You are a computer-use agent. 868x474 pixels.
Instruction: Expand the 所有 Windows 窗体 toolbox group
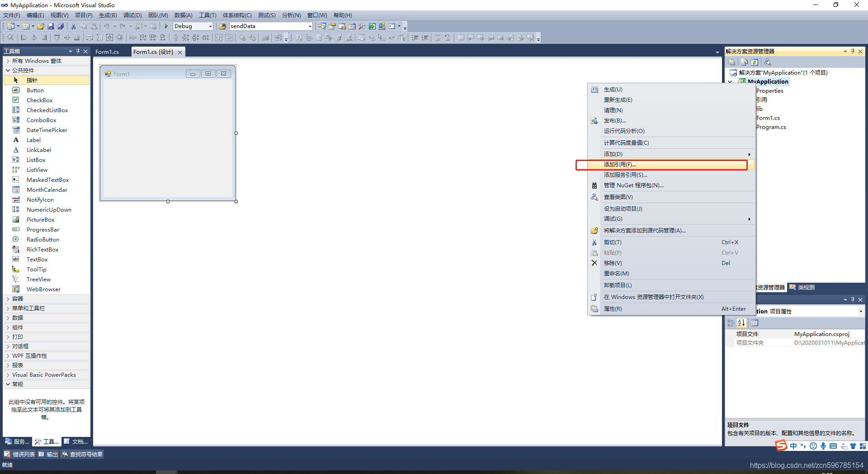point(8,61)
